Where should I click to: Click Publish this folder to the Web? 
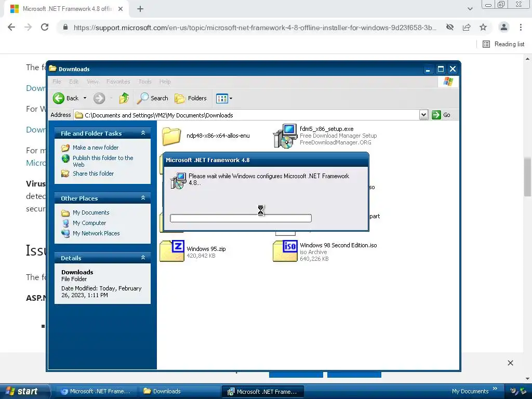tap(103, 161)
